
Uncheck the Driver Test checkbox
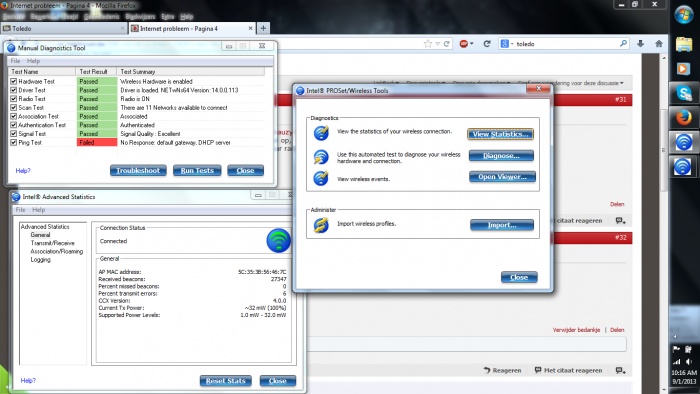click(x=13, y=90)
